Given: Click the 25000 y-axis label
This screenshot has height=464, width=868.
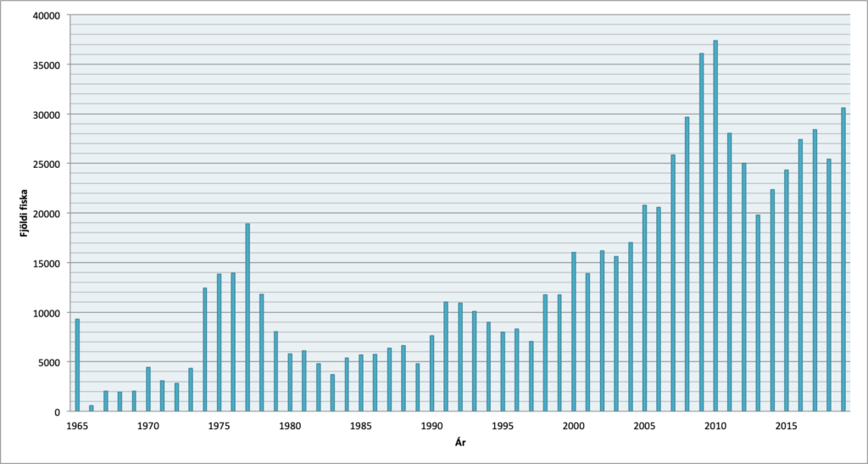Looking at the screenshot, I should (47, 164).
